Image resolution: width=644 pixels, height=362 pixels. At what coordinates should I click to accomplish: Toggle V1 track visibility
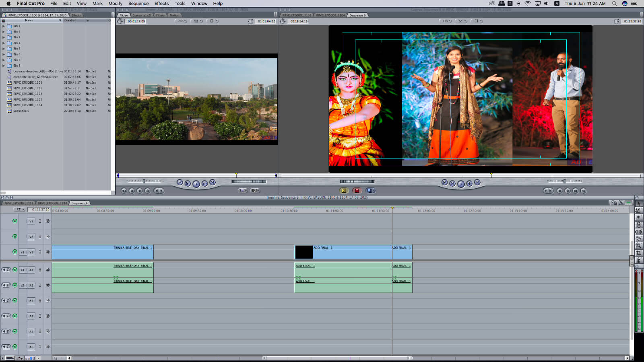(15, 252)
